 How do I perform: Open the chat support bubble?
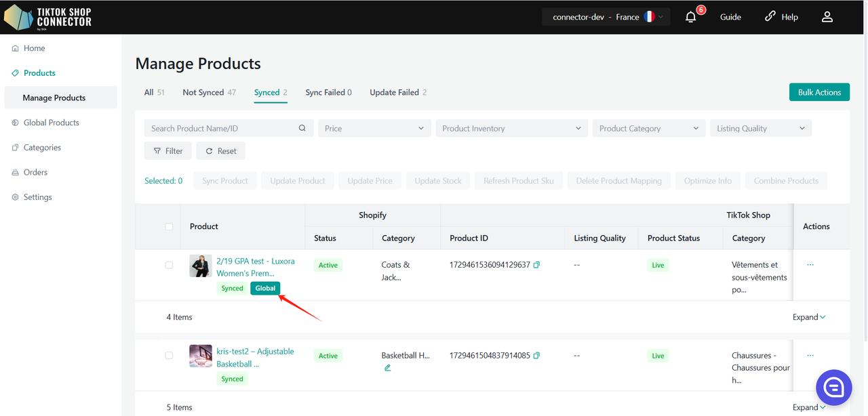coord(833,387)
